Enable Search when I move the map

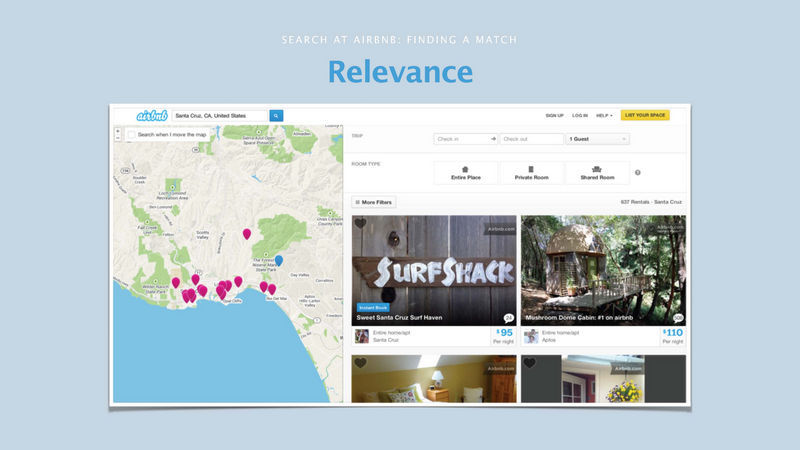(132, 135)
